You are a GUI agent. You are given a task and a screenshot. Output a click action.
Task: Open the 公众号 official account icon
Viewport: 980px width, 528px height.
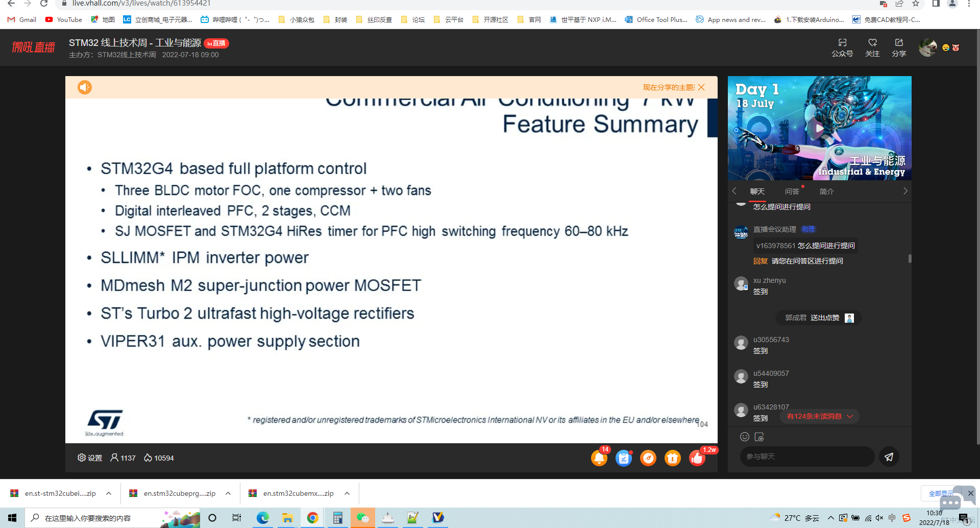pyautogui.click(x=842, y=47)
